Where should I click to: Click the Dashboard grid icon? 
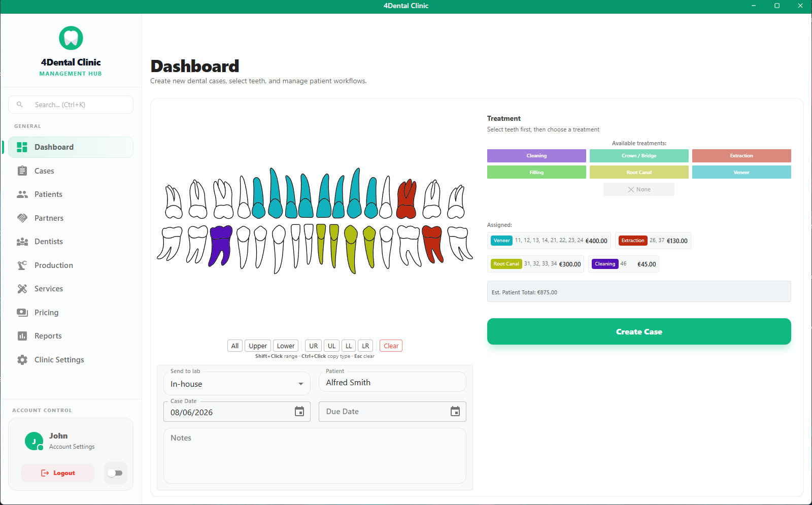(x=22, y=147)
